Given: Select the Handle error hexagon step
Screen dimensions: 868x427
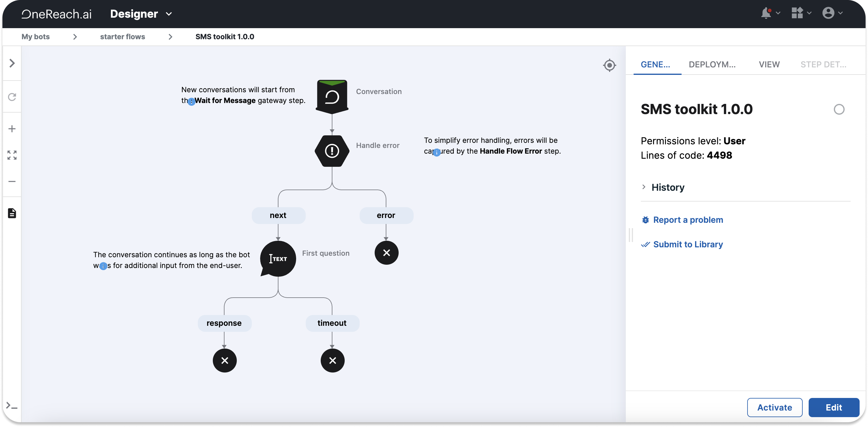Looking at the screenshot, I should [332, 151].
